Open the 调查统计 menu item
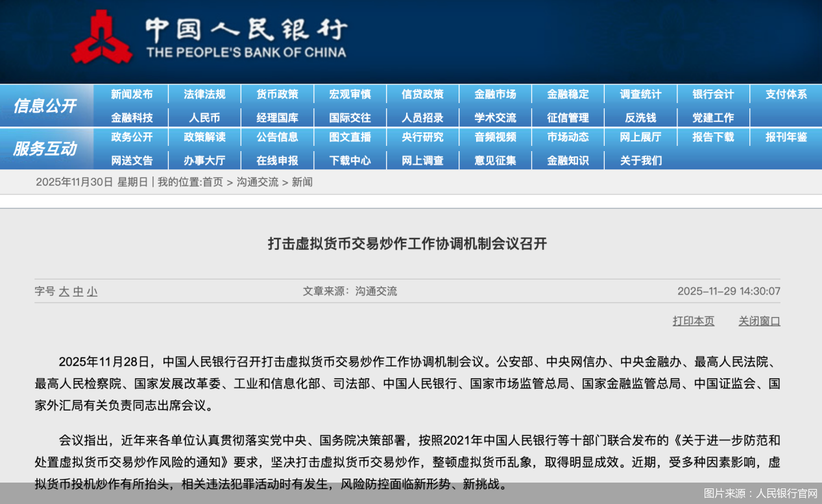 click(x=641, y=94)
